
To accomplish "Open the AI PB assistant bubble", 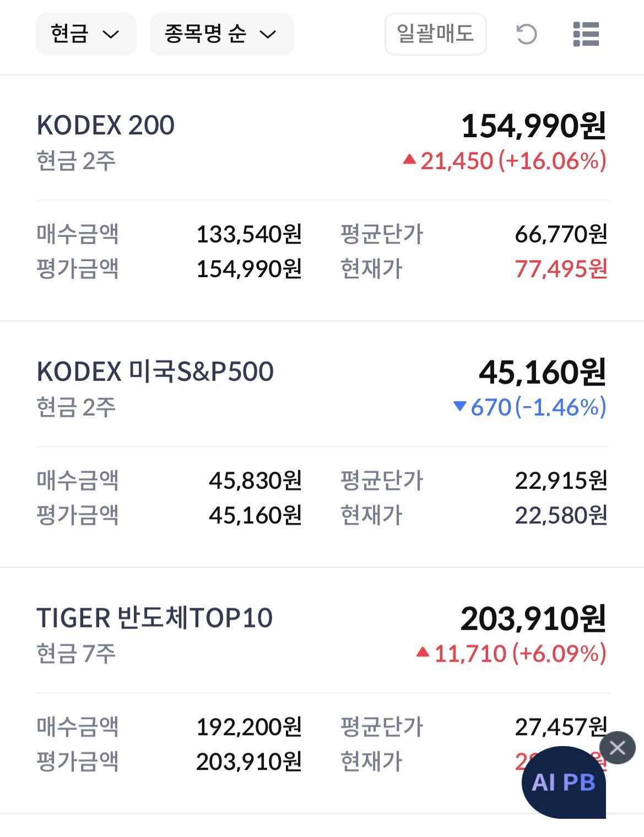I will [x=563, y=782].
